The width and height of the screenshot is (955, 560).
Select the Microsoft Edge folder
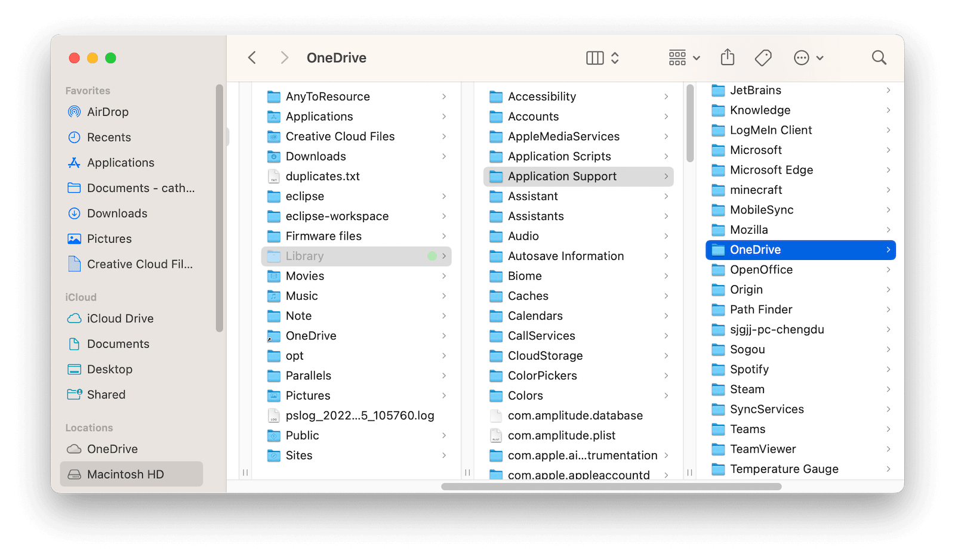tap(800, 170)
